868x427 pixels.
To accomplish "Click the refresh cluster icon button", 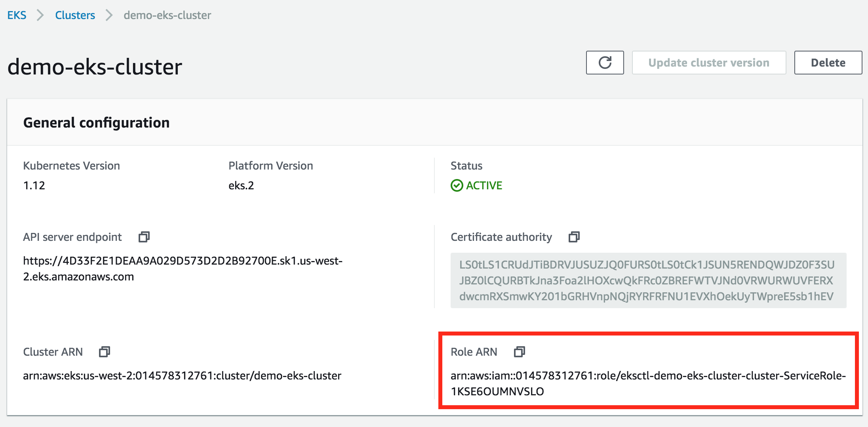I will pyautogui.click(x=605, y=63).
